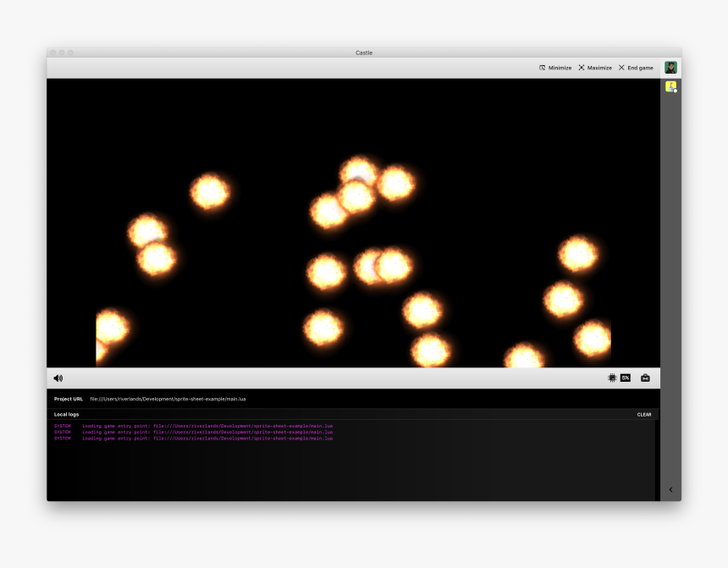Mute the game sound with the speaker icon
The image size is (728, 568).
click(x=58, y=378)
